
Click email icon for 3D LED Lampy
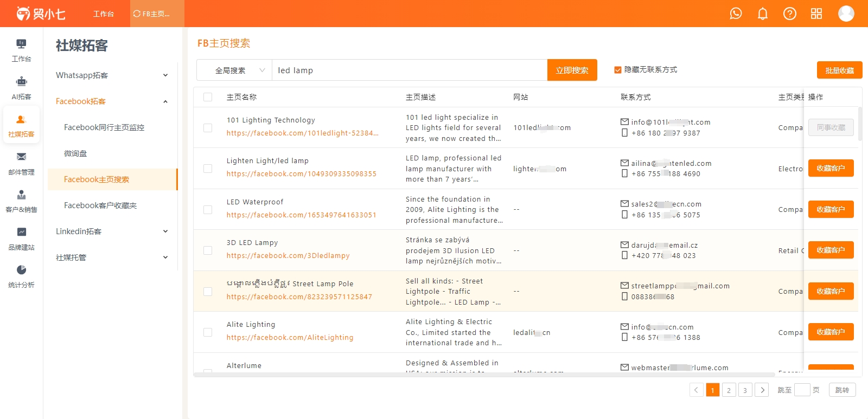[x=625, y=245]
